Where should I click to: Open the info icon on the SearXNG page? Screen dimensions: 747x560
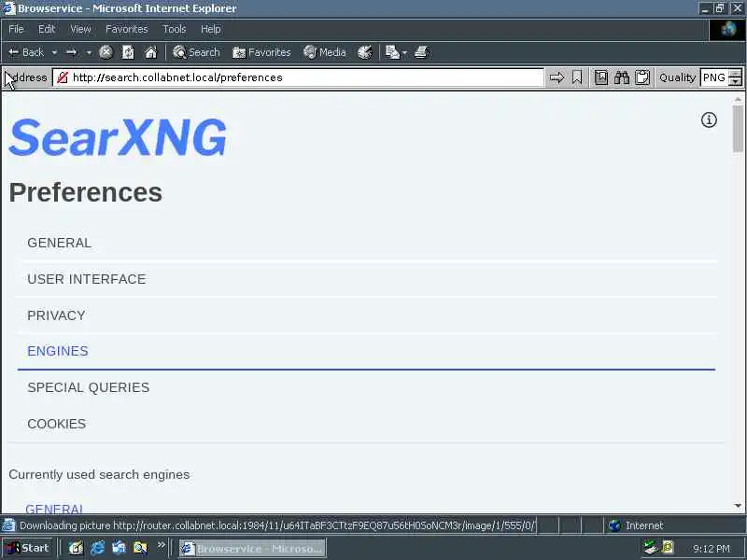pos(709,120)
